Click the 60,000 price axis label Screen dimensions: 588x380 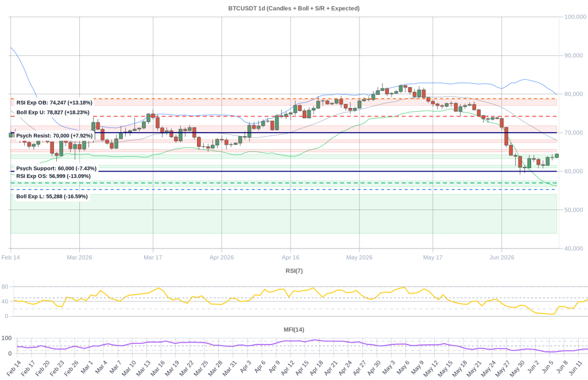click(574, 171)
